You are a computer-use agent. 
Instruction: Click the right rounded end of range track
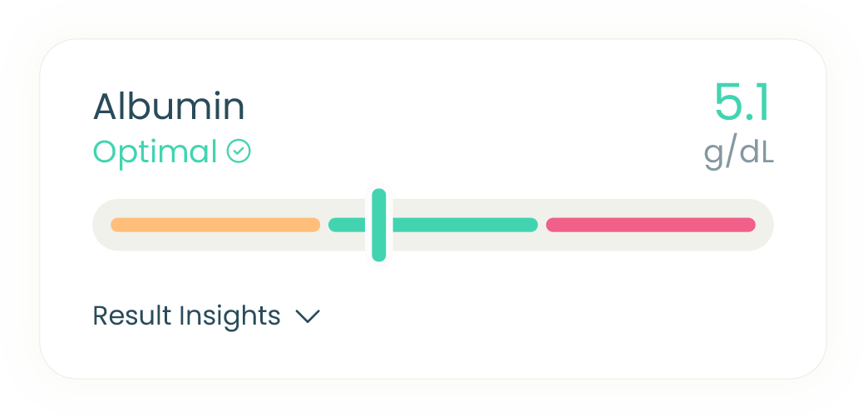765,225
